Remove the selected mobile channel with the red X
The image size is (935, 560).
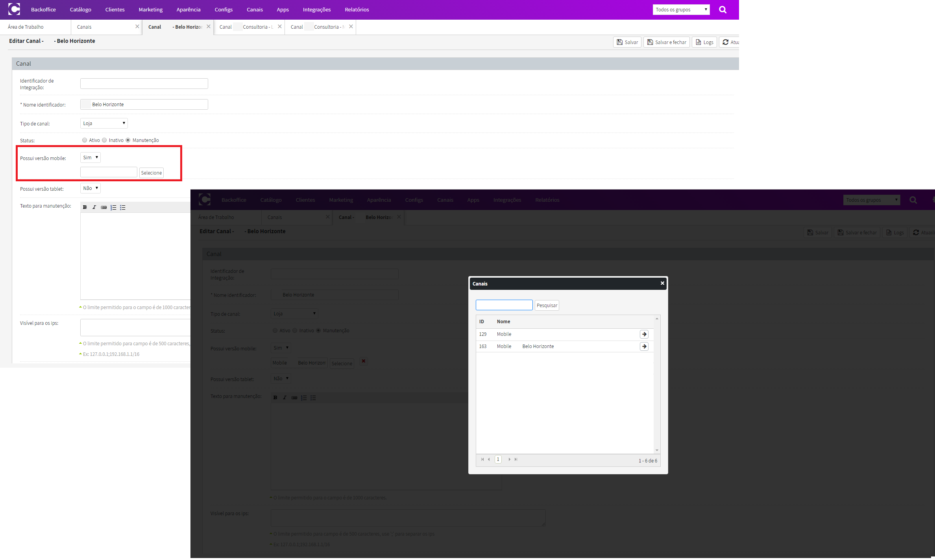click(364, 361)
